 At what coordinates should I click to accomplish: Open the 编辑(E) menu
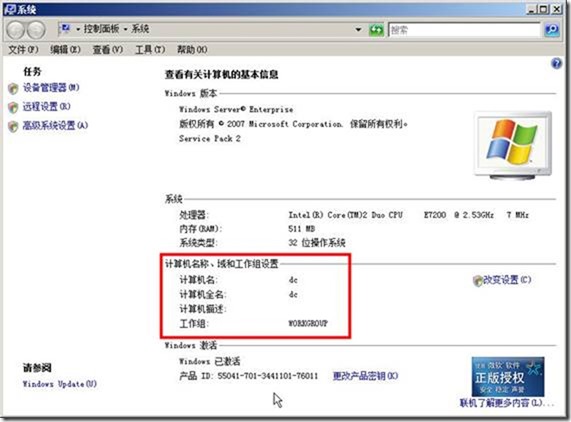(x=65, y=50)
